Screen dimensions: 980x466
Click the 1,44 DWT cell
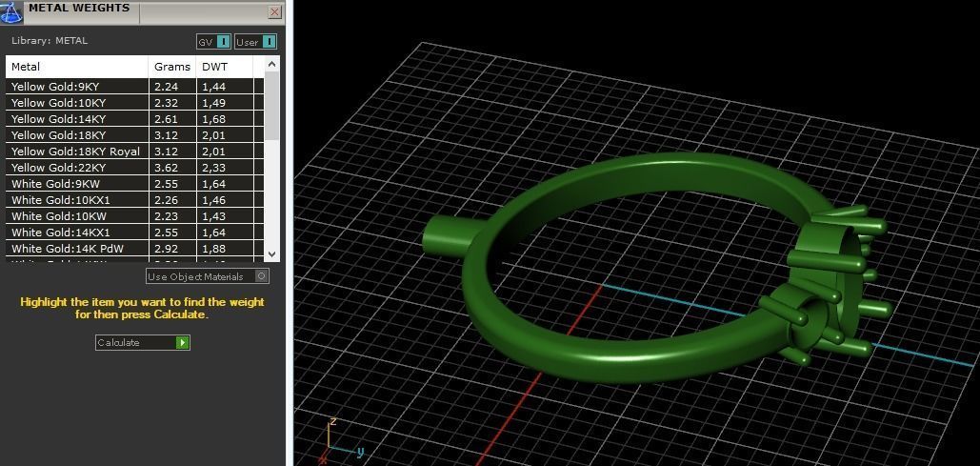[x=225, y=87]
